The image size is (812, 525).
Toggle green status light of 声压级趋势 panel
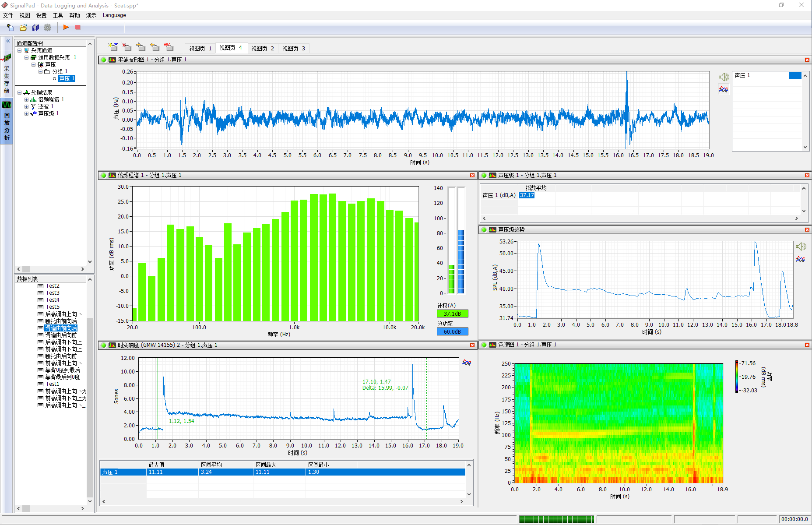(484, 229)
